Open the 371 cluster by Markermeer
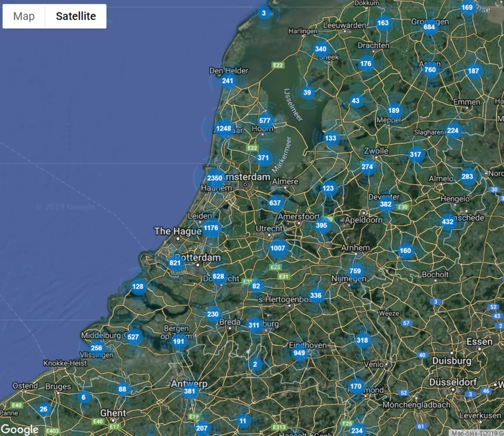504x436 pixels. point(263,158)
